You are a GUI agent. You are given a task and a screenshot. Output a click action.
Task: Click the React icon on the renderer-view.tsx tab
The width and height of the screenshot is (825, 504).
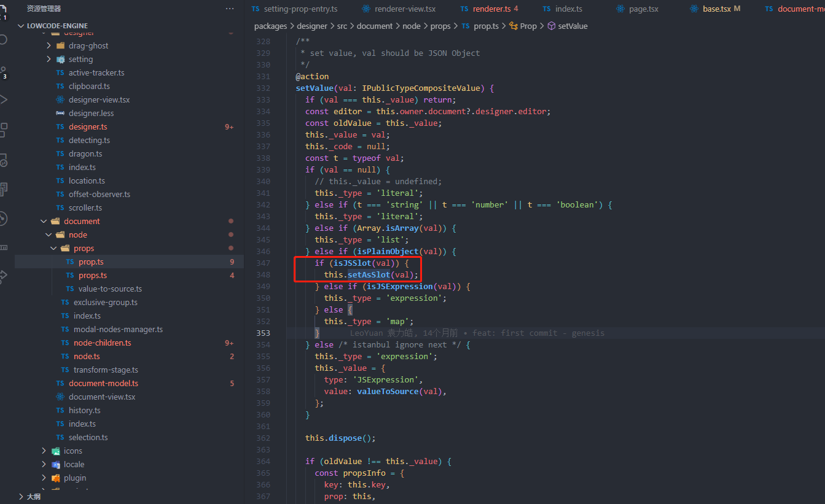(367, 9)
